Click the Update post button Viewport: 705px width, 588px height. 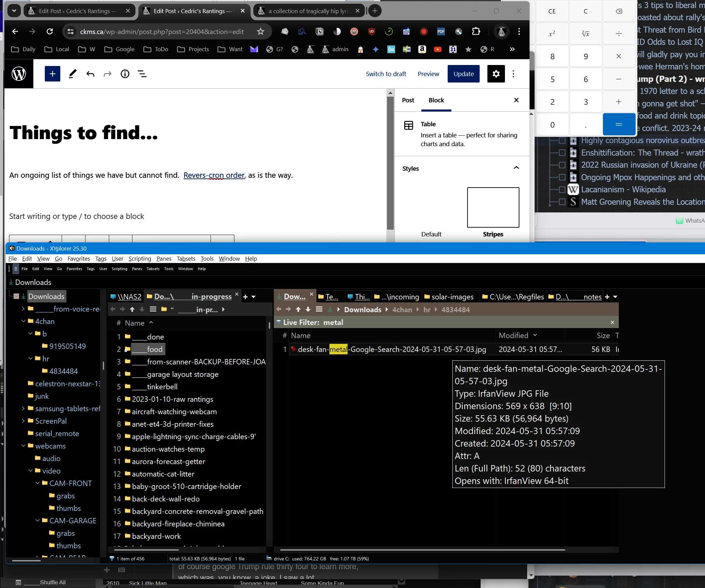(463, 74)
